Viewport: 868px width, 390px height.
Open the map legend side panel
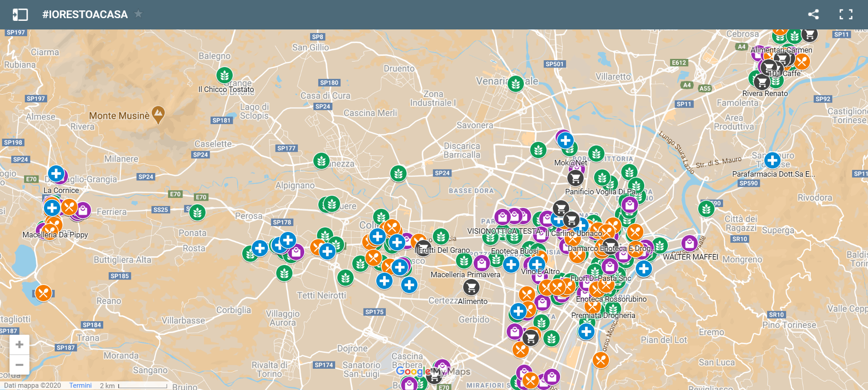(x=20, y=14)
